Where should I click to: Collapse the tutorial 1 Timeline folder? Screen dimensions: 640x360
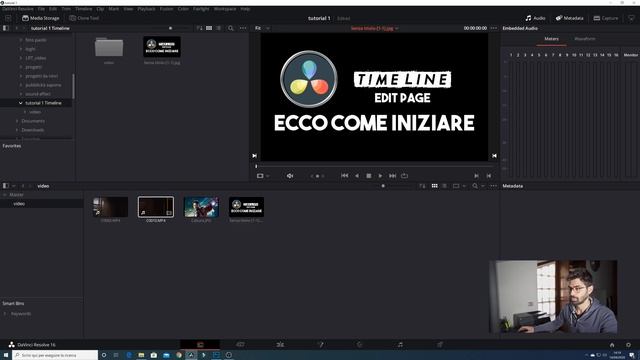click(21, 103)
